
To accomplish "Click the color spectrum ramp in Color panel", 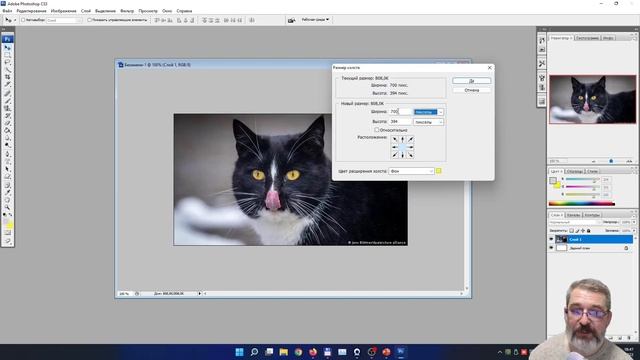I will click(582, 203).
